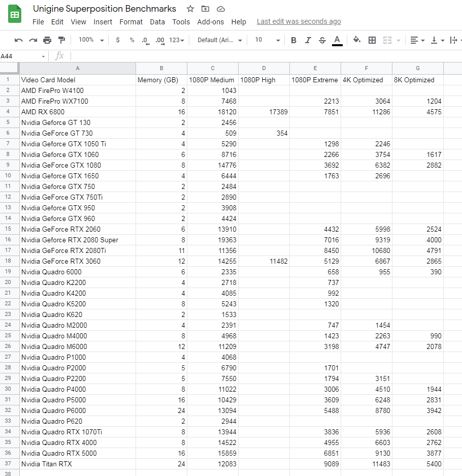Open the Insert menu
Image resolution: width=462 pixels, height=476 pixels.
click(103, 22)
